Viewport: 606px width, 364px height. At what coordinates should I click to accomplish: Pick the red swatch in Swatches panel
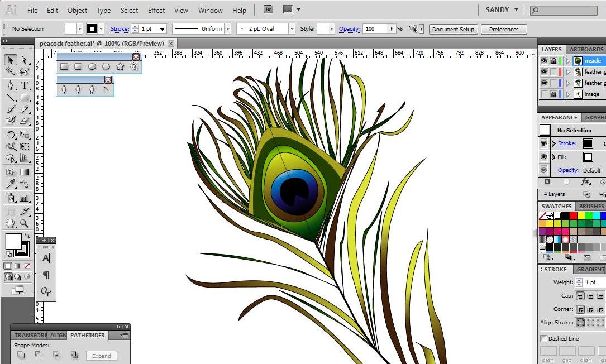[573, 215]
